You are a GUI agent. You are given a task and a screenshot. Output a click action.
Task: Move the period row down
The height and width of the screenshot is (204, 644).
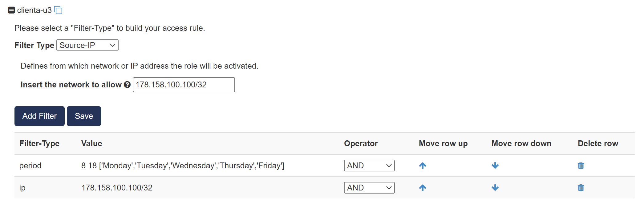(495, 166)
